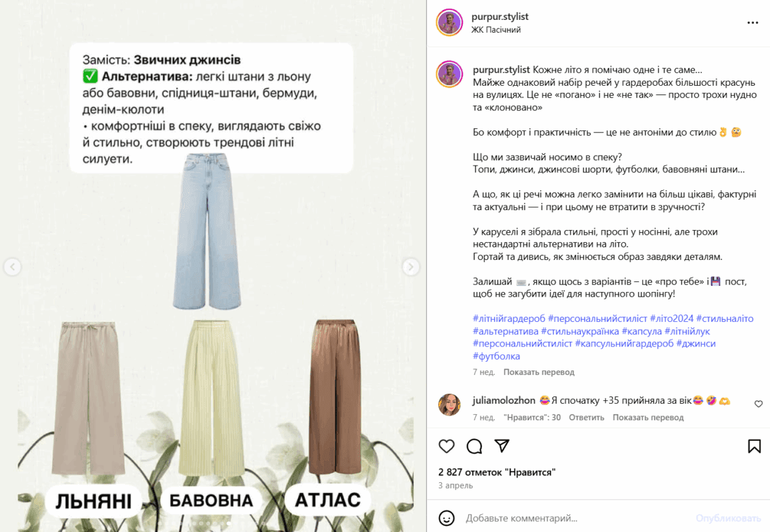The image size is (770, 532).
Task: Share the post with the paper plane icon
Action: (x=502, y=446)
